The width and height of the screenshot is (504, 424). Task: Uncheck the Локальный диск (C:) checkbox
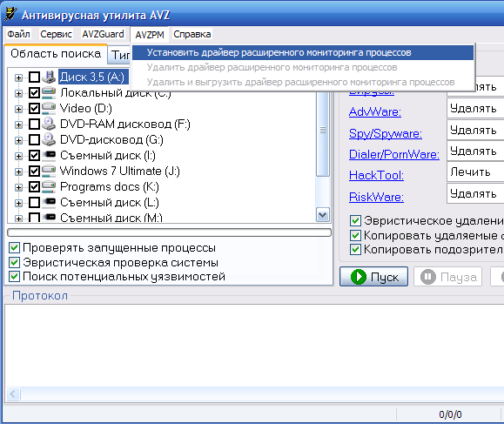click(x=35, y=93)
